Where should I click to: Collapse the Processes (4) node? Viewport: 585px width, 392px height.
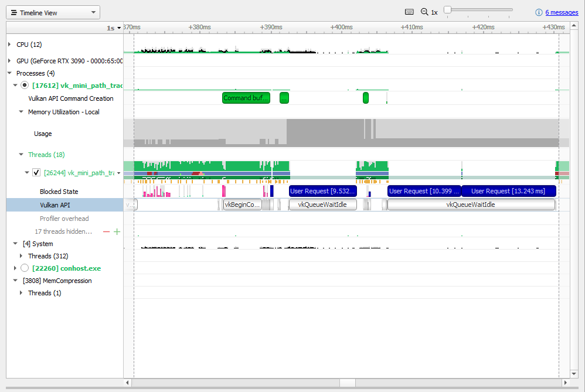point(8,73)
